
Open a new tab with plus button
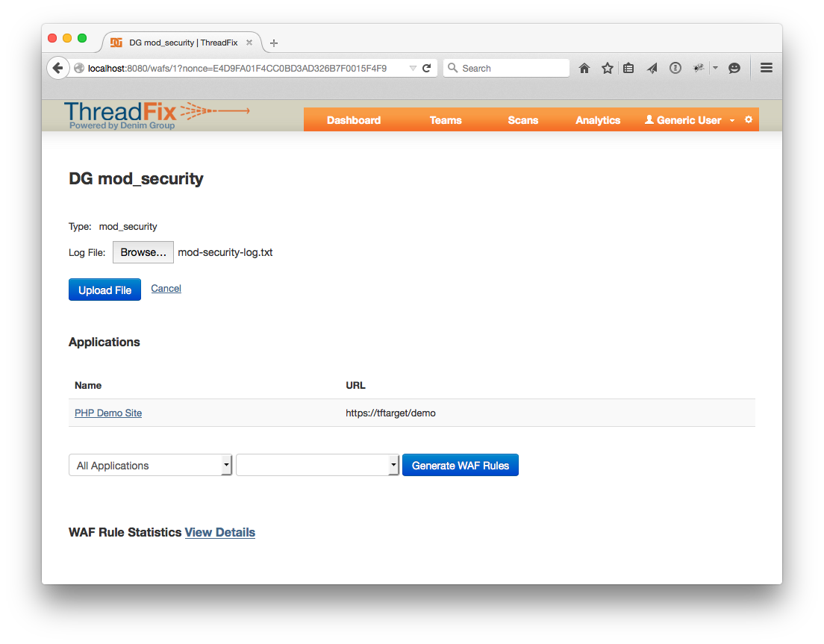point(274,43)
